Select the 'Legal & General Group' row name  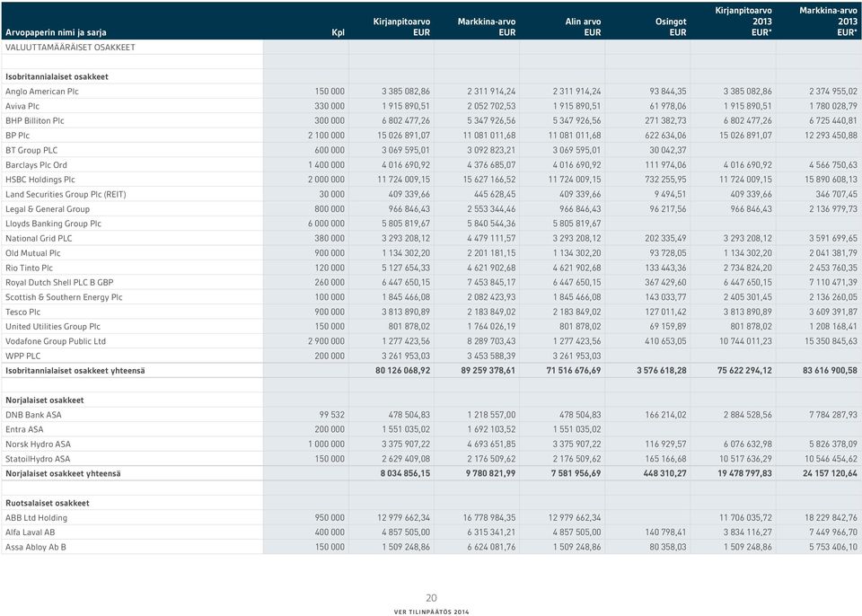[x=48, y=209]
